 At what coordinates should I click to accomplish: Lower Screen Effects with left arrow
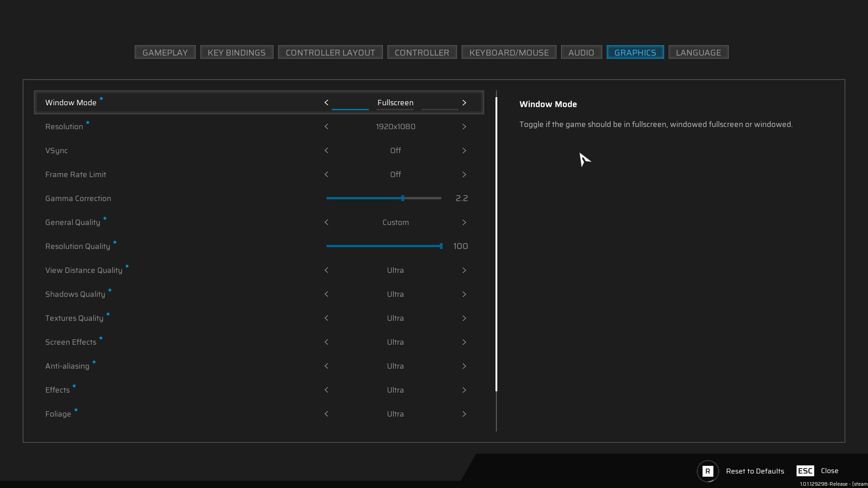click(326, 342)
